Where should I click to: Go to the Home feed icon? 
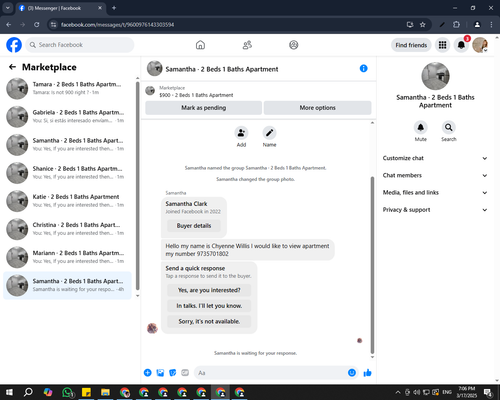pyautogui.click(x=200, y=45)
